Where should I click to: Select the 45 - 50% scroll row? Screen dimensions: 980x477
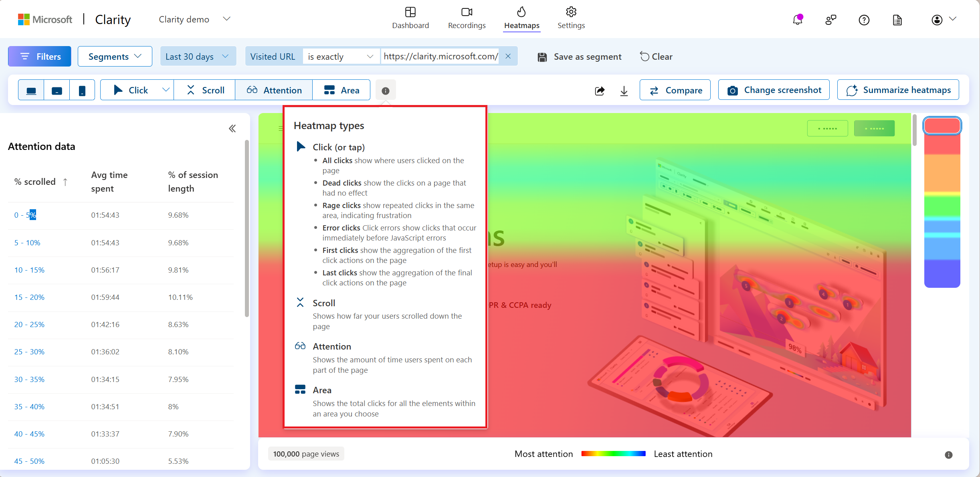121,461
